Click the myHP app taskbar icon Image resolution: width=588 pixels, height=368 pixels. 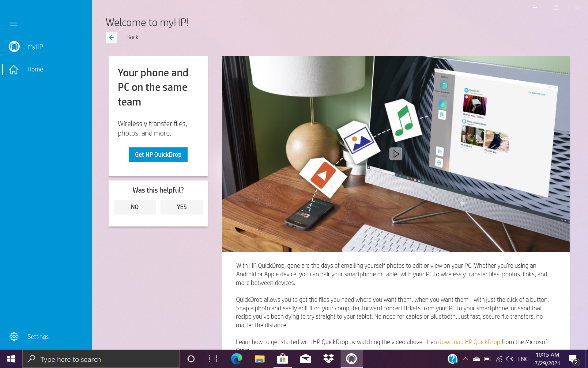click(x=352, y=359)
